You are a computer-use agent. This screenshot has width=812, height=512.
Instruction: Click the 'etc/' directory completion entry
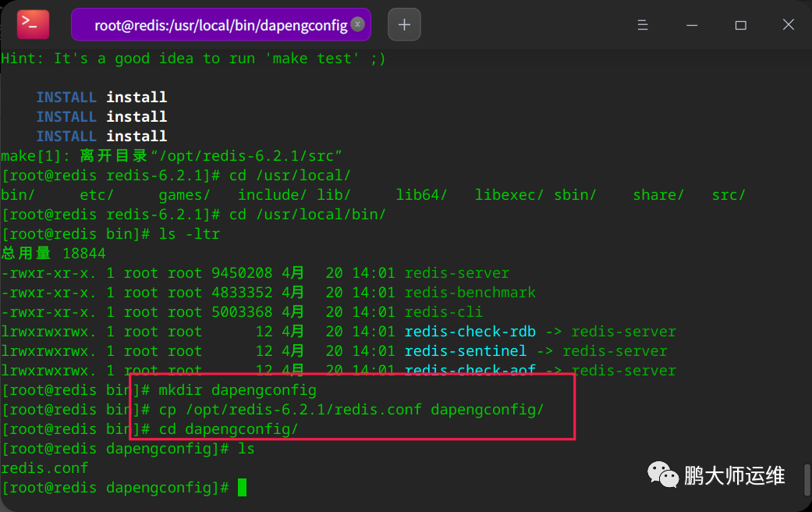pyautogui.click(x=96, y=195)
